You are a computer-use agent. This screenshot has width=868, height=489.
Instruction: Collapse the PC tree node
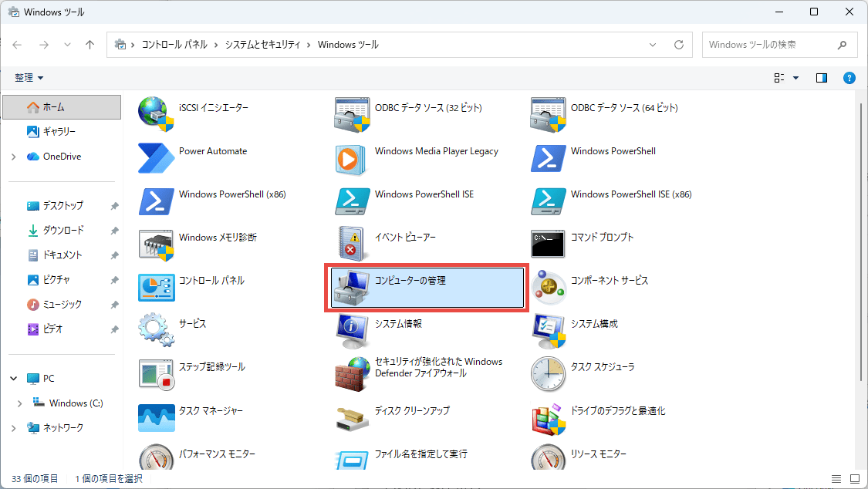coord(14,379)
